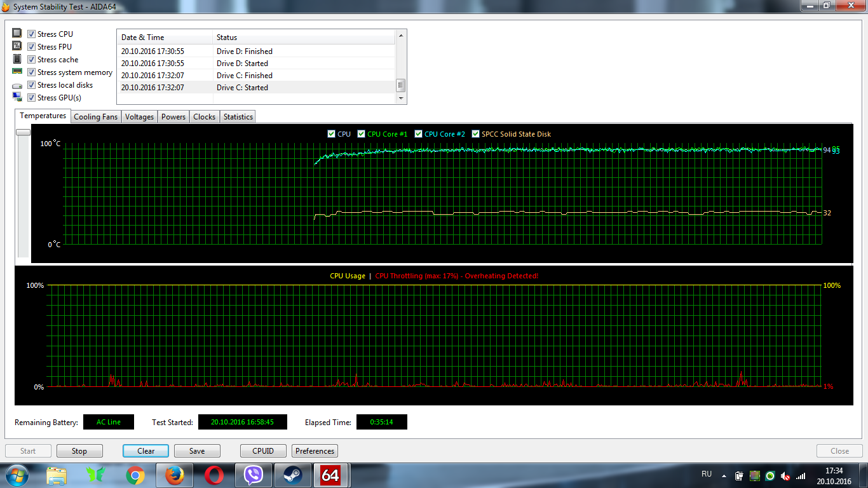Click the network signal bars tray icon
Viewport: 868px width, 488px height.
(801, 475)
